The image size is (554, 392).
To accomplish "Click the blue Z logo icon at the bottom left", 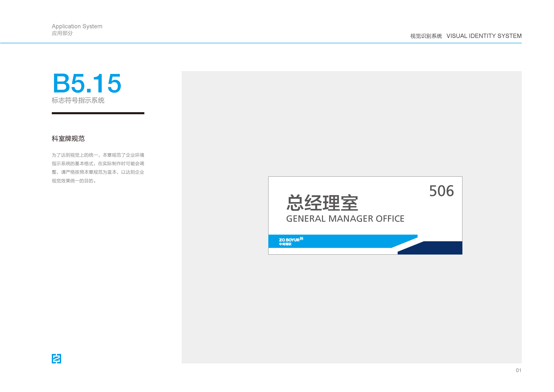I will pyautogui.click(x=56, y=359).
